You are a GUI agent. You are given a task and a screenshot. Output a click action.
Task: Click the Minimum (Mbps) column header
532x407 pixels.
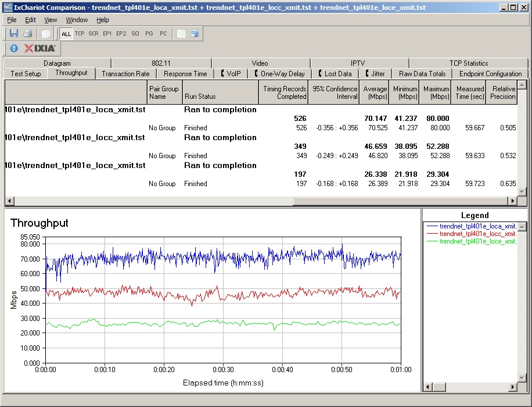click(x=404, y=92)
